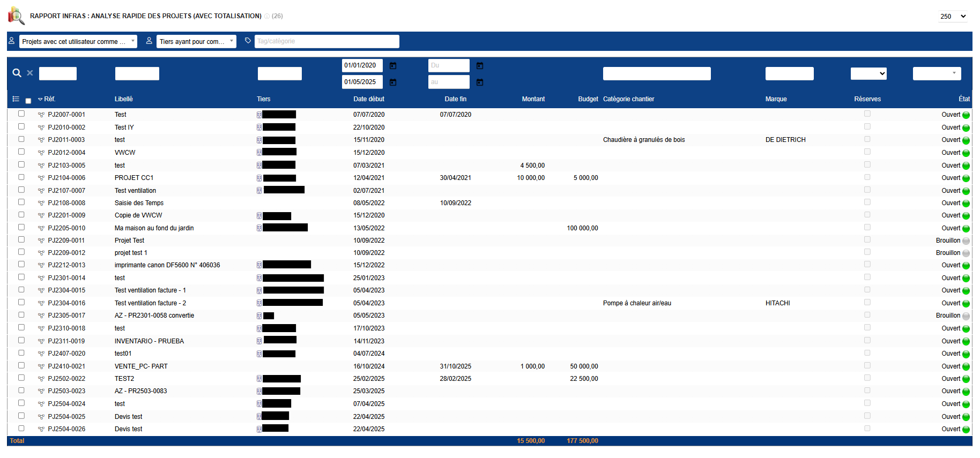
Task: Open project PJ2301-0014
Action: (x=66, y=278)
